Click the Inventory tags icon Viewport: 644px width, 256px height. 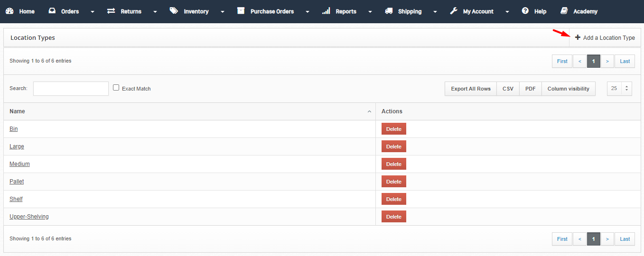174,11
